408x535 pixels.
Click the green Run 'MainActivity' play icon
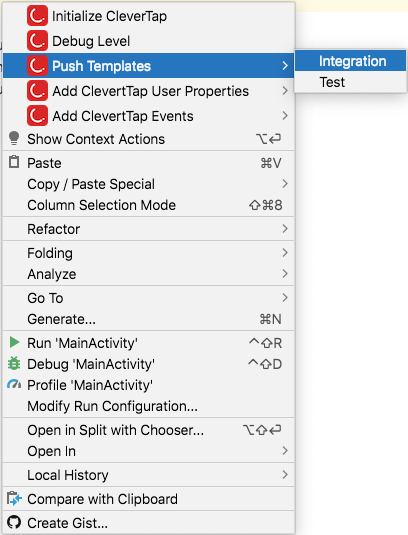[14, 342]
